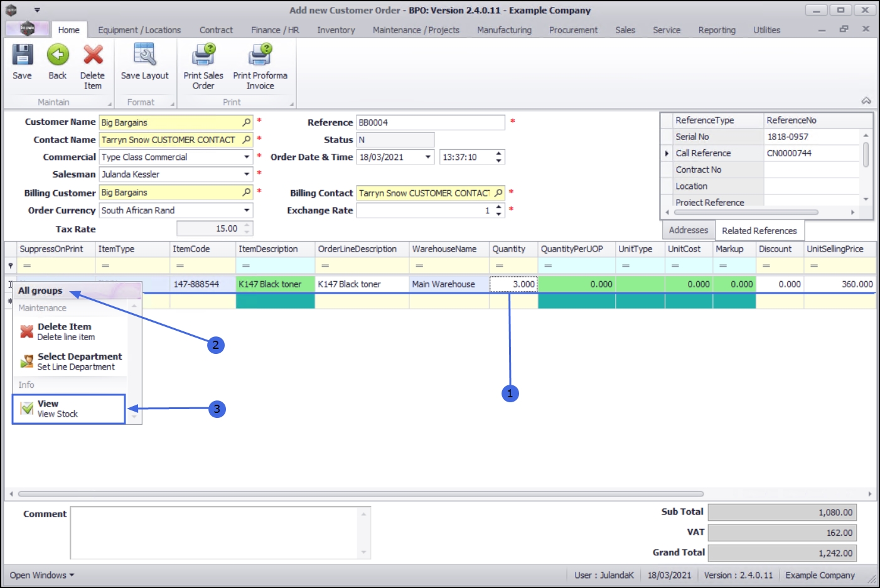Viewport: 880px width, 588px height.
Task: Expand the Call Reference row indicator
Action: pos(667,153)
